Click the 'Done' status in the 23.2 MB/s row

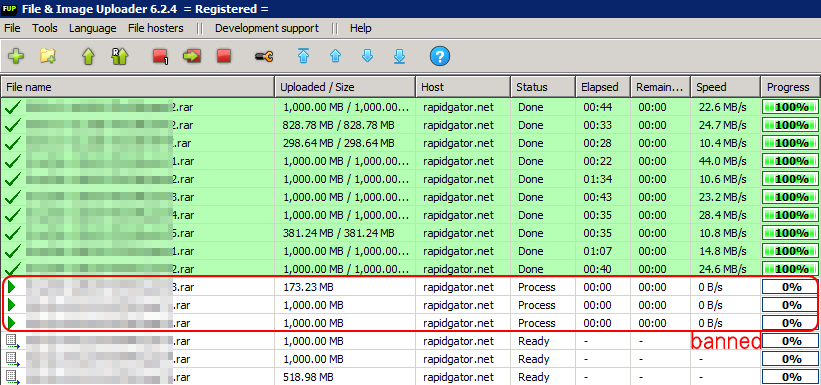(x=531, y=197)
